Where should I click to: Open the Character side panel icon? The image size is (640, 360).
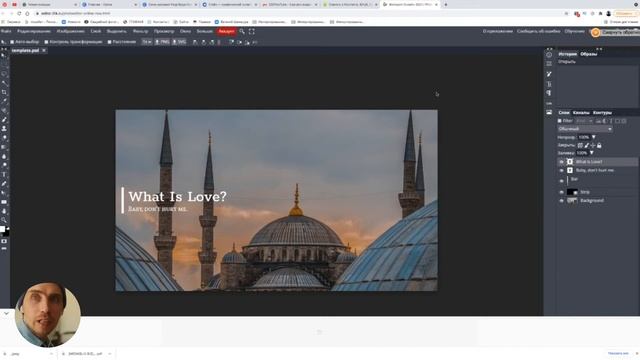(549, 84)
